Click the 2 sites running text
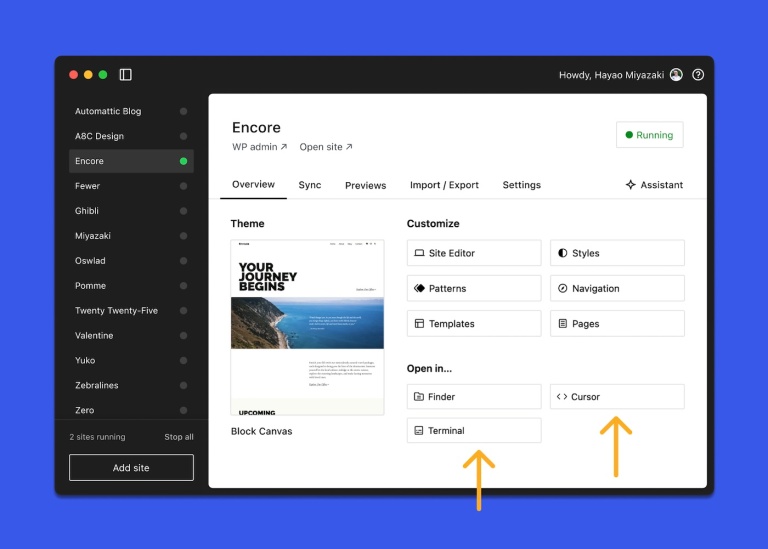Image resolution: width=768 pixels, height=549 pixels. pos(97,437)
